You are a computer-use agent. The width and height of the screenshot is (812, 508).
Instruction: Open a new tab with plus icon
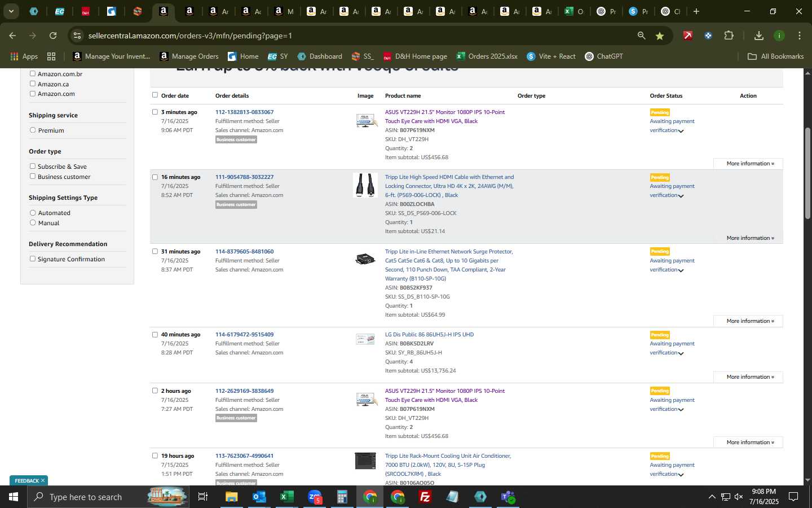(696, 11)
